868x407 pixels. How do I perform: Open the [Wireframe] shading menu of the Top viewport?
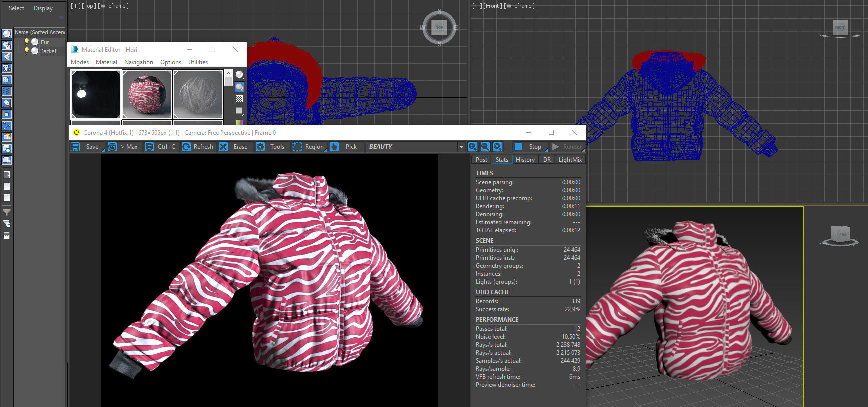[113, 6]
